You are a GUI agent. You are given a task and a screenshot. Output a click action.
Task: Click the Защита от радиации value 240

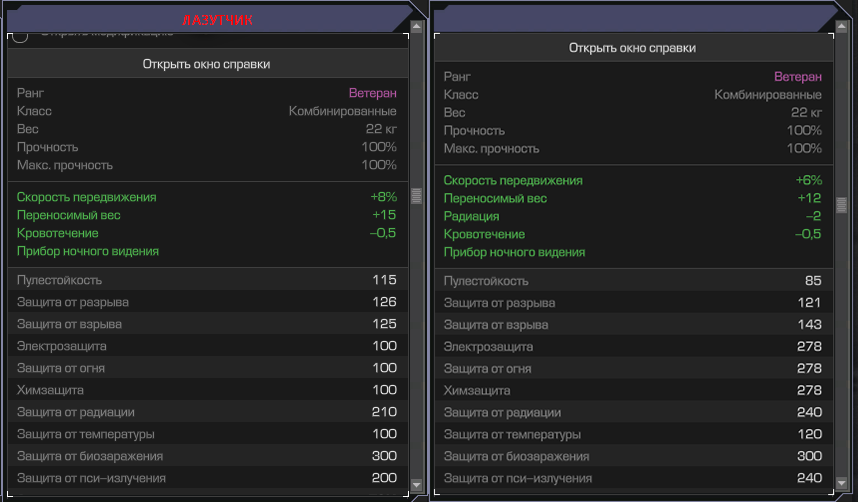point(809,412)
